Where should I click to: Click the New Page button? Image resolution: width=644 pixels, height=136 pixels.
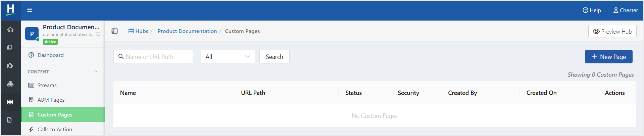pos(608,57)
